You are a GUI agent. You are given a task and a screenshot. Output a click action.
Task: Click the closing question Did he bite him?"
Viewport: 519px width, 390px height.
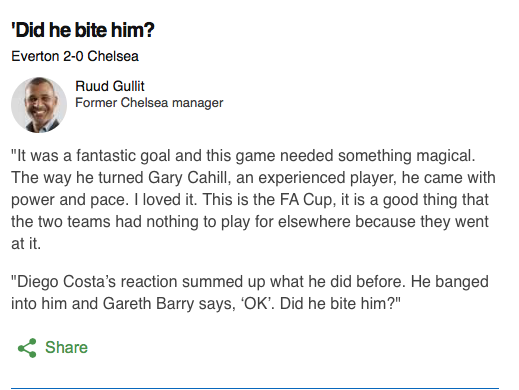tap(340, 304)
